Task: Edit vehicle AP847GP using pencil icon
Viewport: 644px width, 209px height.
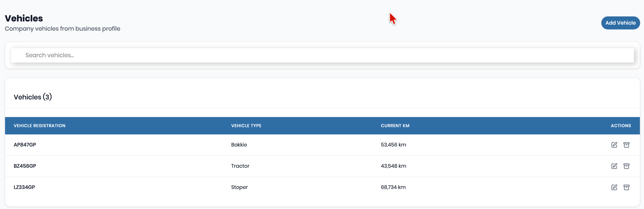Action: point(614,145)
